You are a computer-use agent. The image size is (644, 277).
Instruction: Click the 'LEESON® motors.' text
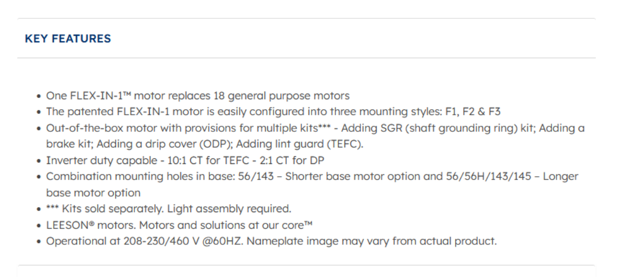point(90,225)
